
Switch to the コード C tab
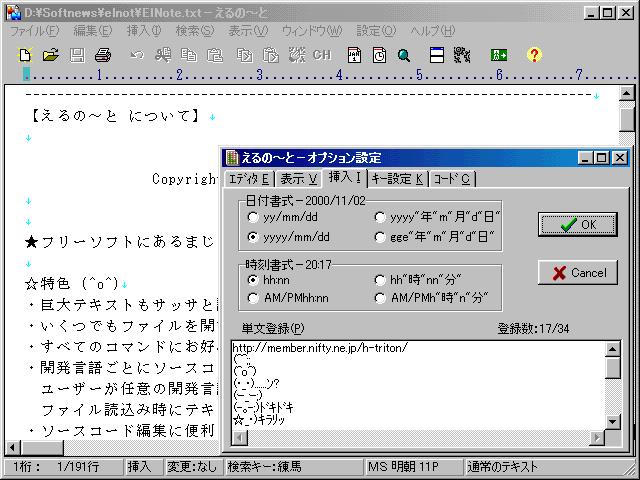point(452,179)
